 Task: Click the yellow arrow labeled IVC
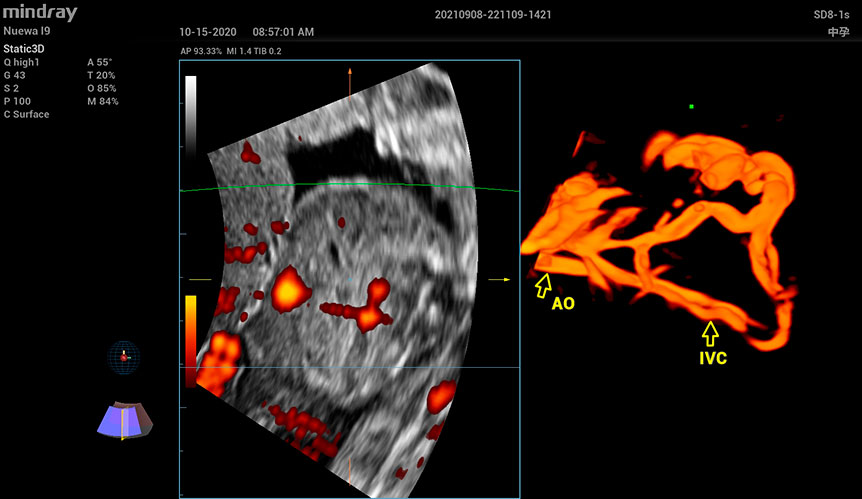point(710,330)
